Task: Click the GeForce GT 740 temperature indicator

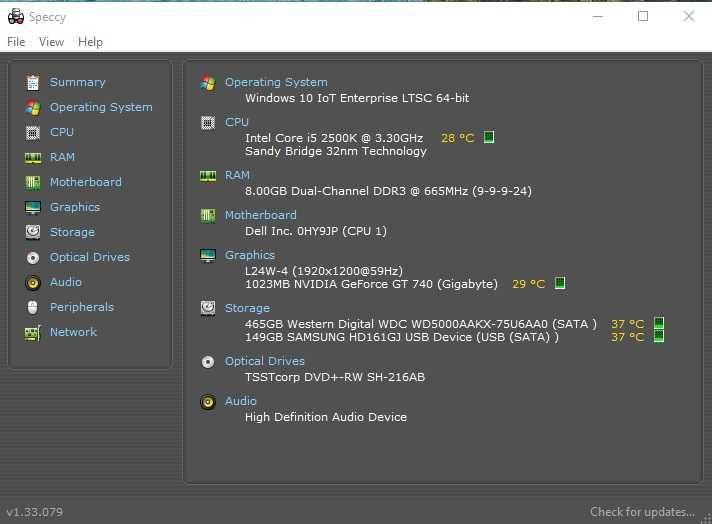Action: click(560, 284)
